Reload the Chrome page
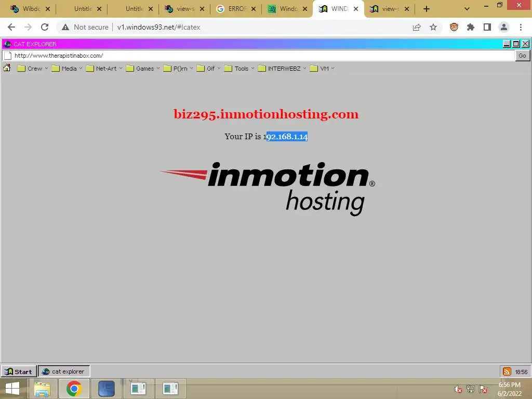 click(x=45, y=27)
